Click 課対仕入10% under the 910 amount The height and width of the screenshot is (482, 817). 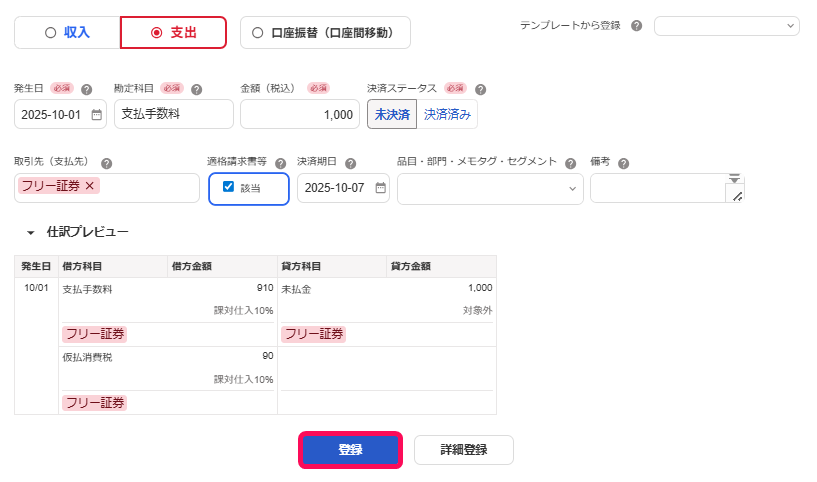243,311
